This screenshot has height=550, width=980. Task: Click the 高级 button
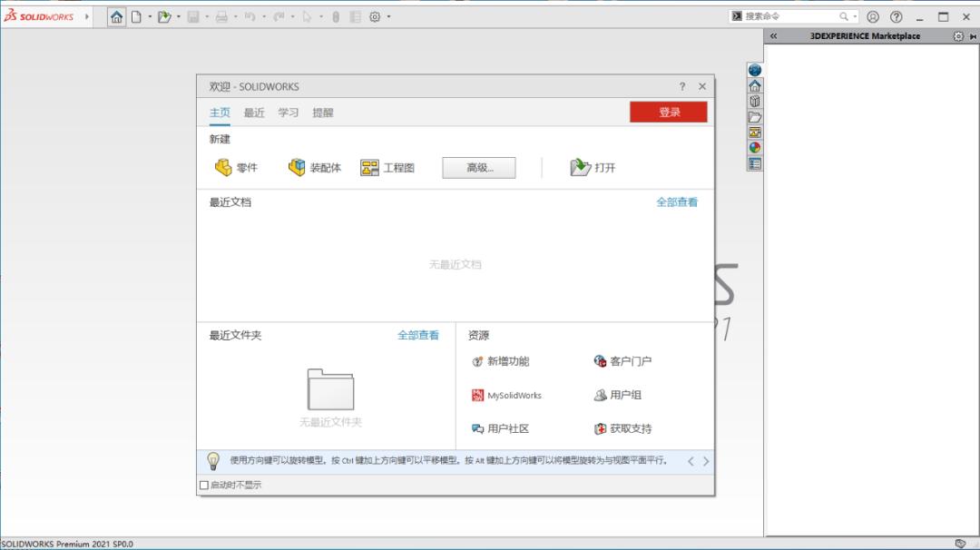[x=478, y=167]
